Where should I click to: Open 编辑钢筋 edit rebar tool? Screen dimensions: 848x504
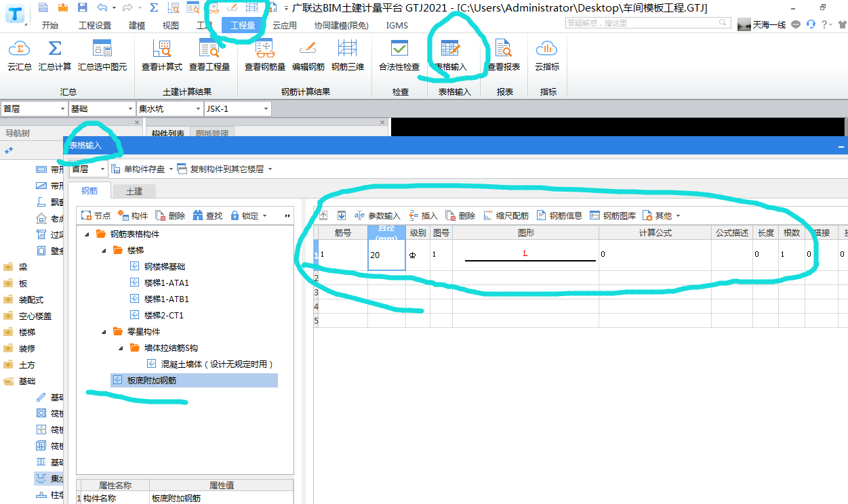308,55
